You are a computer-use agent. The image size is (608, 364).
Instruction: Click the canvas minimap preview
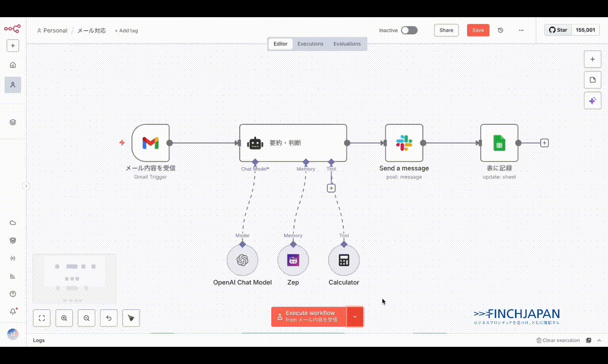pos(74,278)
